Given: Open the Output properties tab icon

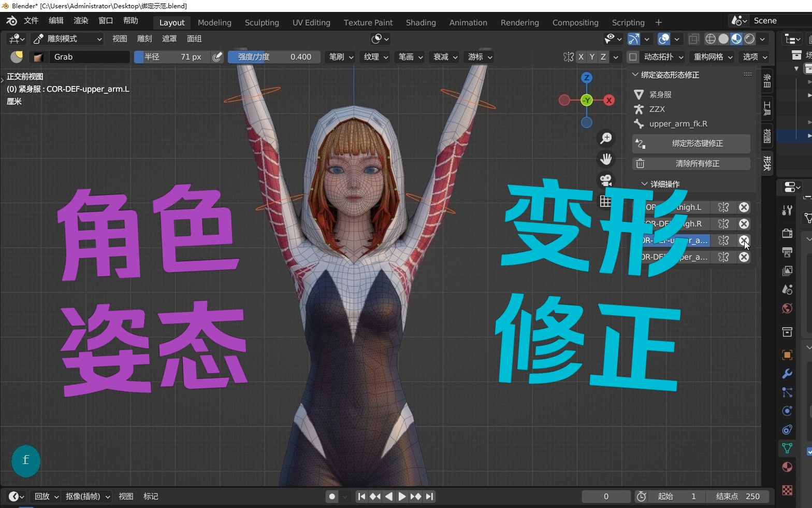Looking at the screenshot, I should [787, 252].
